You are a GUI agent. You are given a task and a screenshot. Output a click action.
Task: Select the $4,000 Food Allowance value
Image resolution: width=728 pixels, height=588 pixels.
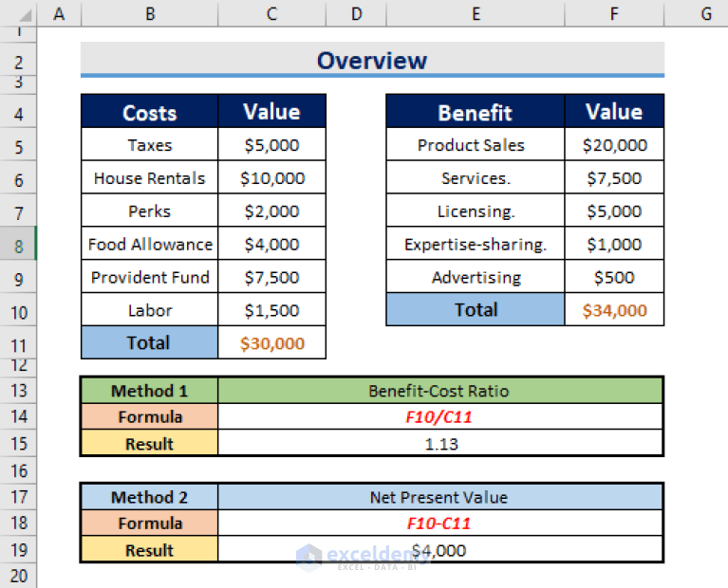[x=272, y=243]
